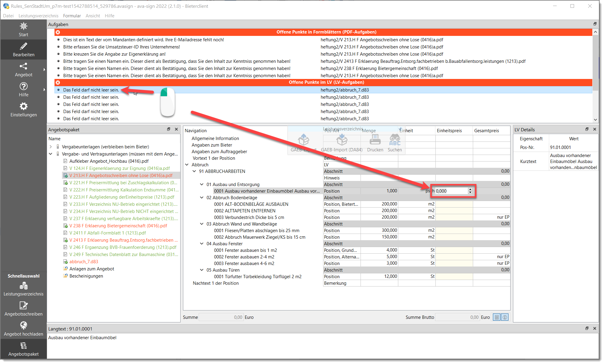The width and height of the screenshot is (604, 364).
Task: Click the Leistungsverzeichnis quick-select icon
Action: pyautogui.click(x=23, y=286)
